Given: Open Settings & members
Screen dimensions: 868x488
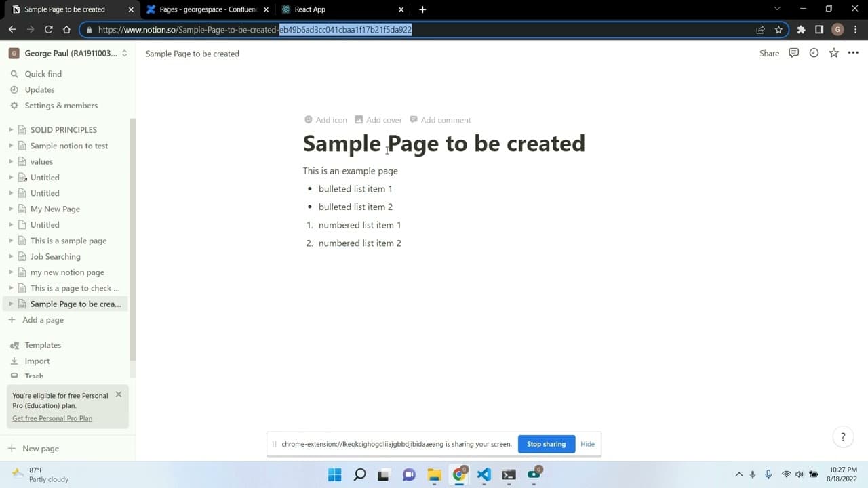Looking at the screenshot, I should pos(61,106).
